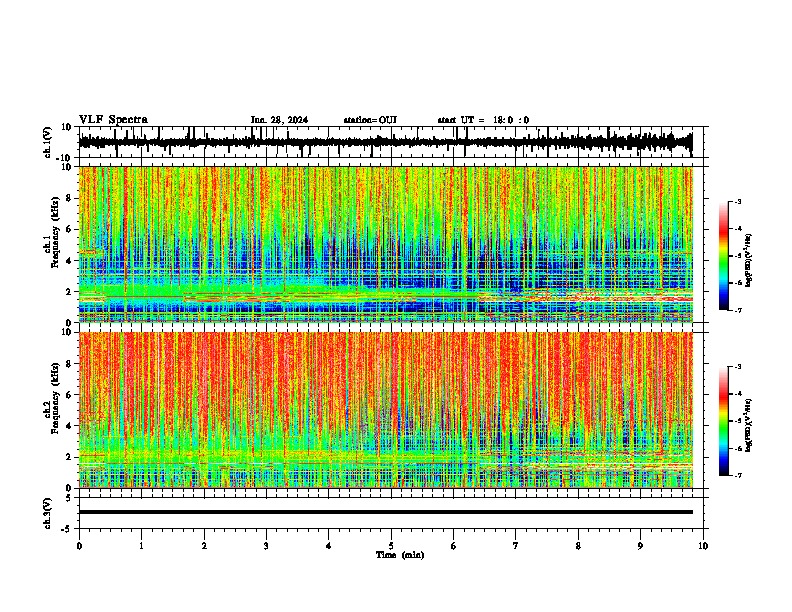
Task: Click inside the ch.2 spectrogram panel
Action: pos(385,410)
